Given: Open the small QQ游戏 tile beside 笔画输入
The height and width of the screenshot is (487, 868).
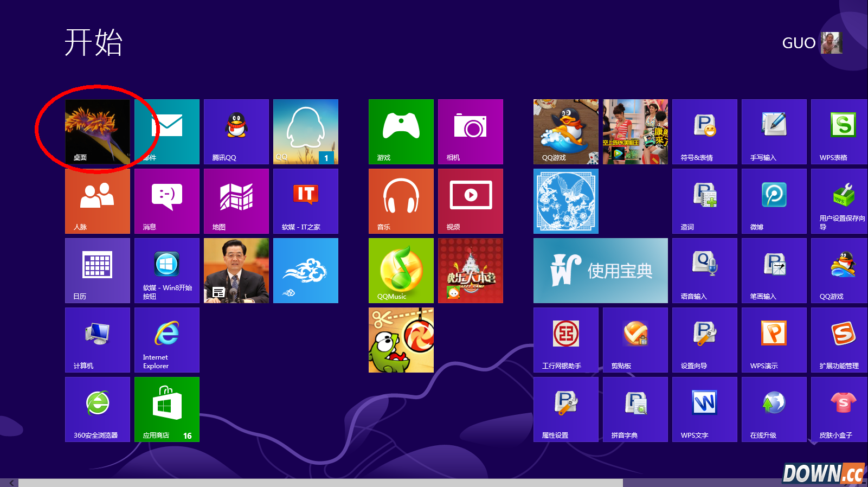Looking at the screenshot, I should (x=839, y=271).
